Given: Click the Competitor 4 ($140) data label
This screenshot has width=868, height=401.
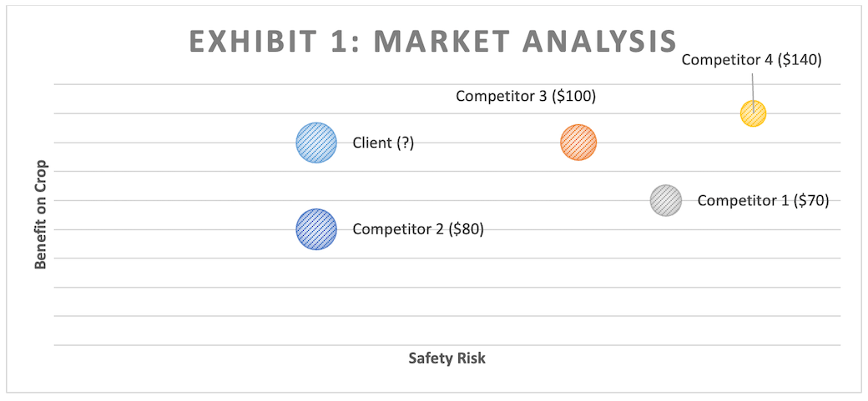Looking at the screenshot, I should coord(752,60).
